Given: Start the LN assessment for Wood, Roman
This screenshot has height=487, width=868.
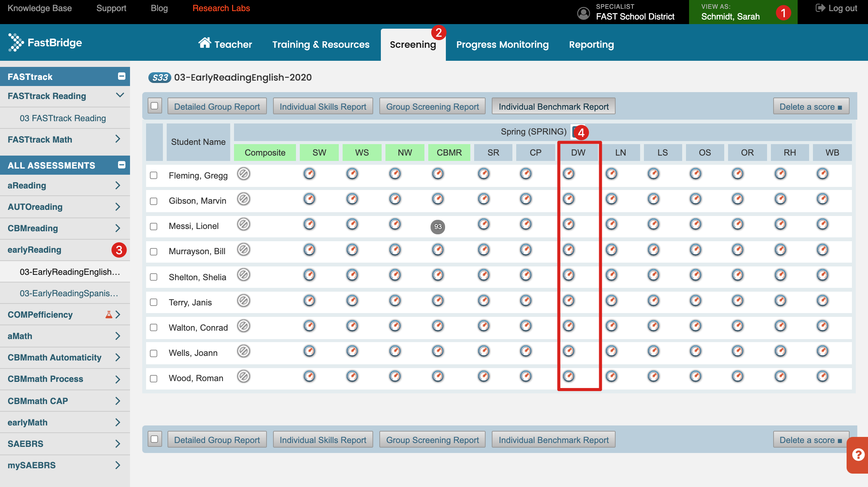Looking at the screenshot, I should 611,376.
